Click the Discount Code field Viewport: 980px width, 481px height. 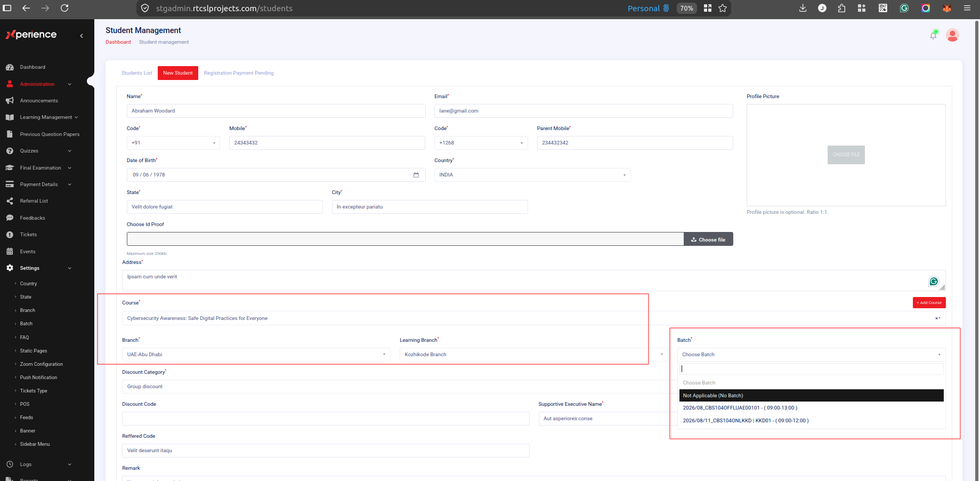tap(326, 419)
